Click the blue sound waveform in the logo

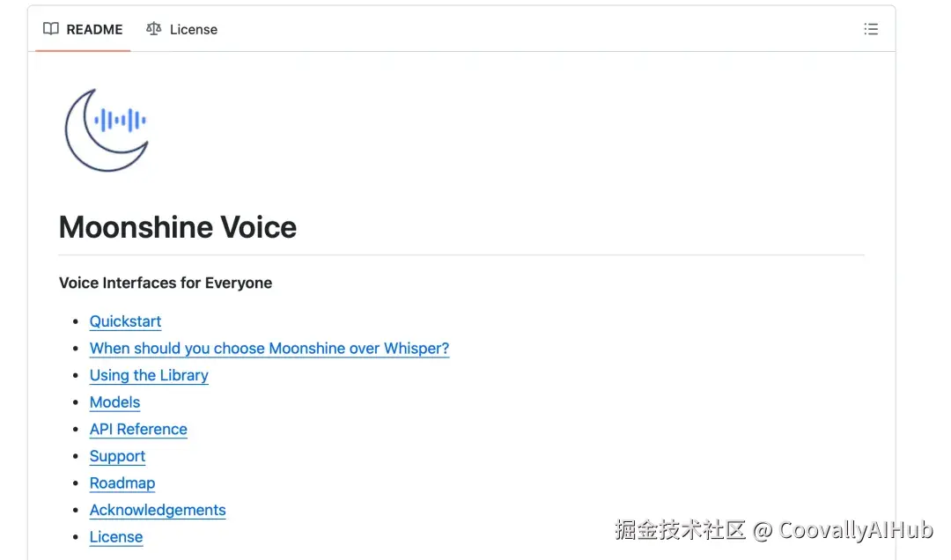coord(120,120)
